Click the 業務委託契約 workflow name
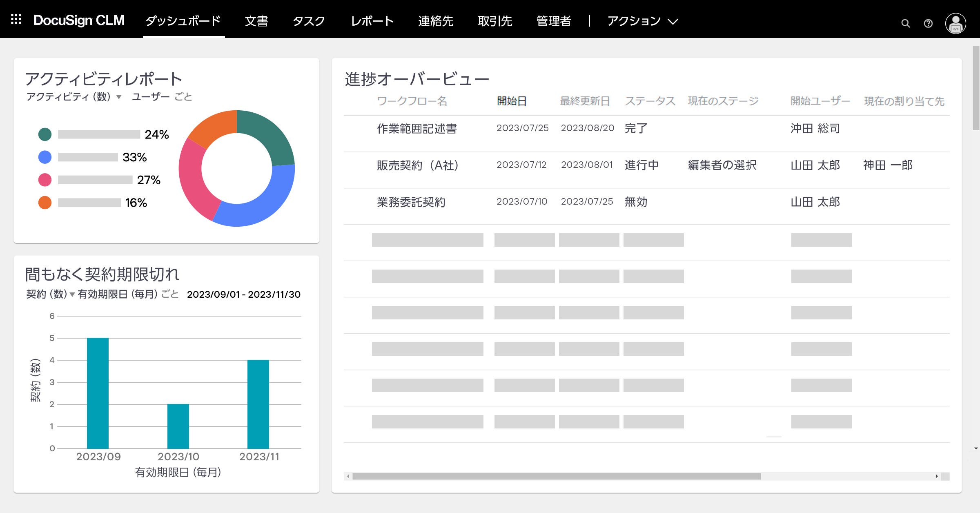Viewport: 980px width, 513px height. tap(411, 201)
